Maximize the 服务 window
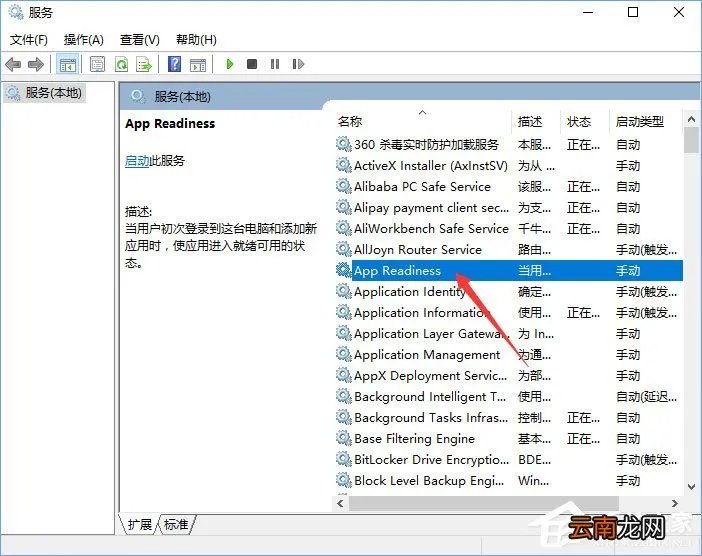The height and width of the screenshot is (556, 702). coord(633,12)
